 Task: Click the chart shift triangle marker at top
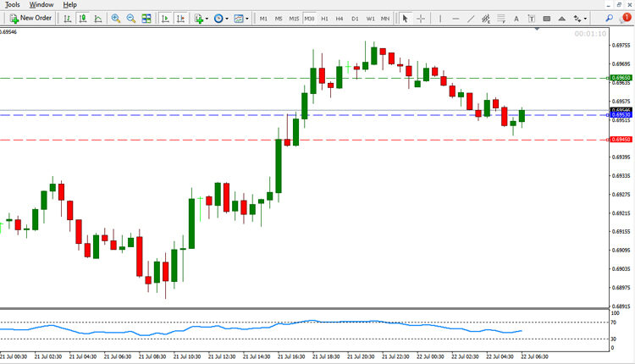coord(537,29)
